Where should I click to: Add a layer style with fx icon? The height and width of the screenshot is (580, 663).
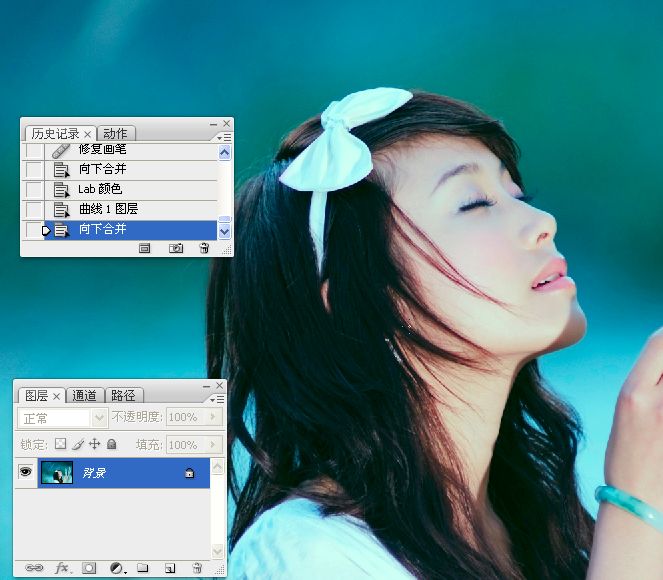pos(62,568)
